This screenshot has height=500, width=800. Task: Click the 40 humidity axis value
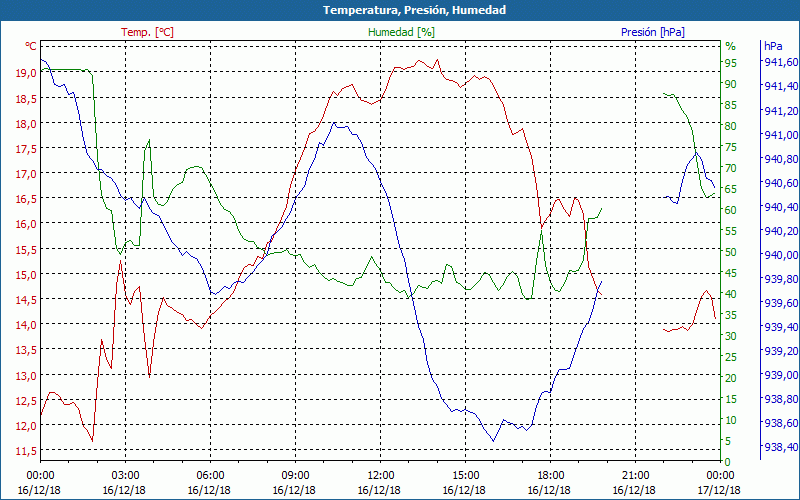point(731,294)
